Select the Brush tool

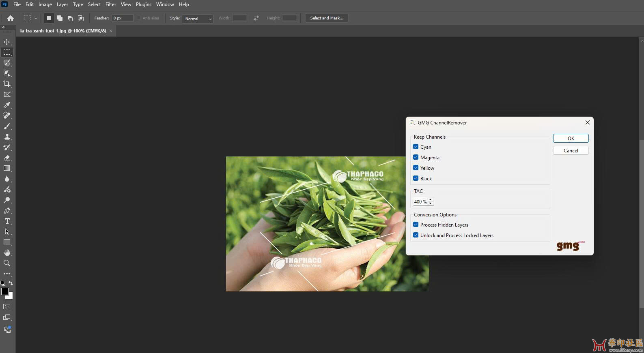[x=7, y=126]
